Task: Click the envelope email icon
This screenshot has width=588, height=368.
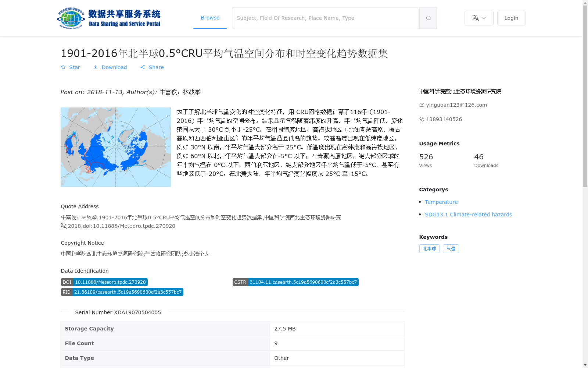Action: point(422,105)
